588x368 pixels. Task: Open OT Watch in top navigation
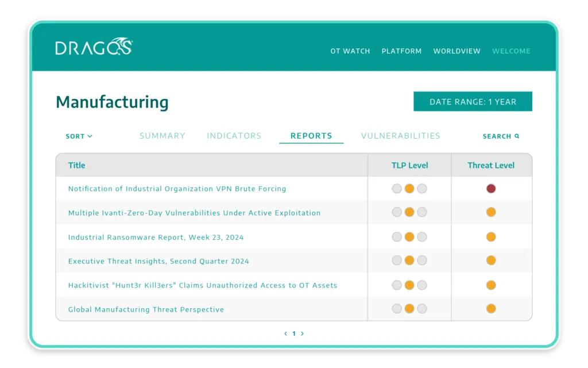[350, 51]
